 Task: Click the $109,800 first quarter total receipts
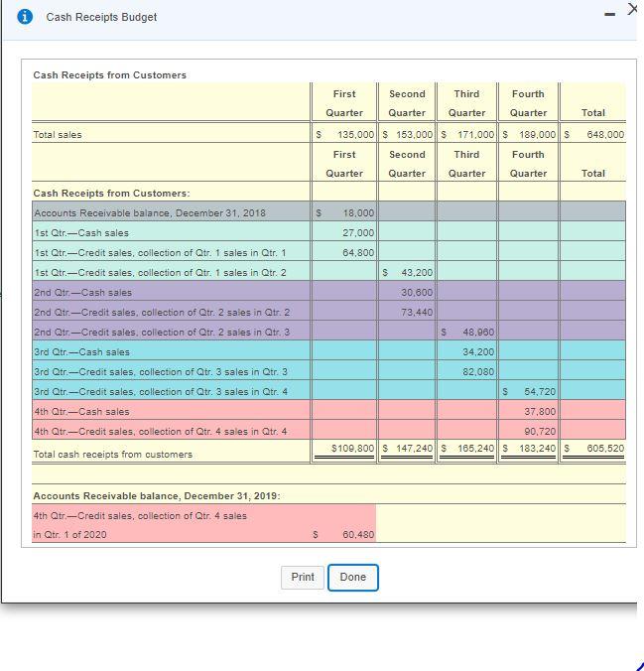point(353,448)
